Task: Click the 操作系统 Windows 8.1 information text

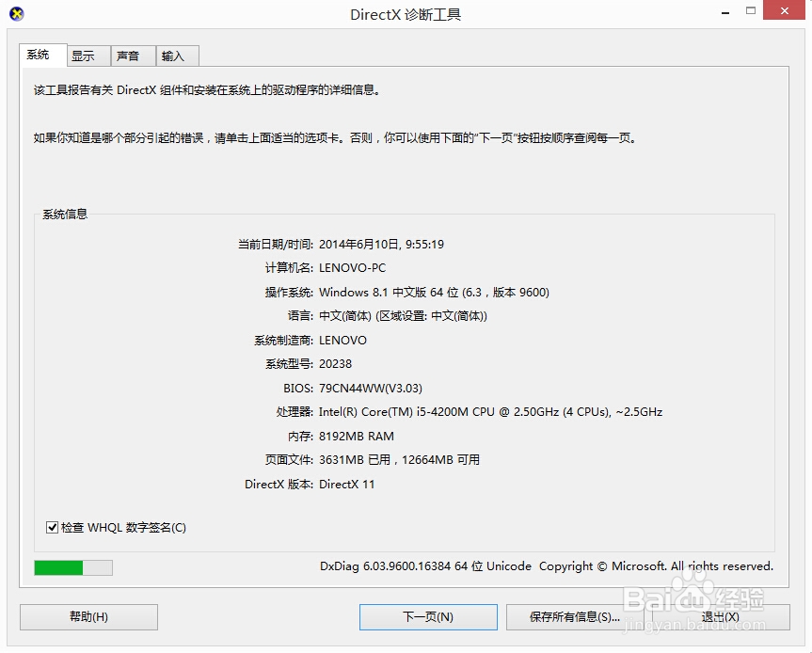Action: coord(433,292)
